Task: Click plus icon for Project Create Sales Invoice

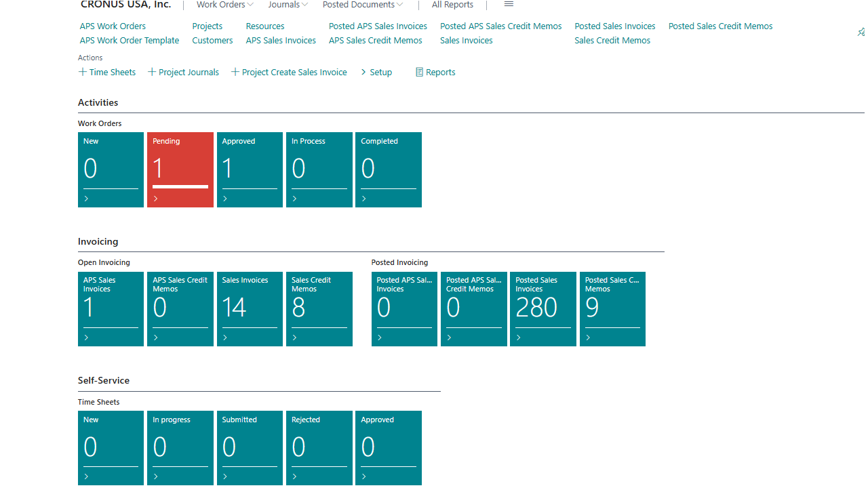Action: [x=235, y=72]
